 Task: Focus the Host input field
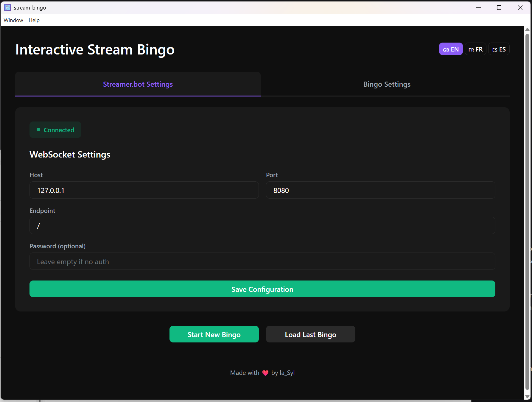click(x=144, y=190)
